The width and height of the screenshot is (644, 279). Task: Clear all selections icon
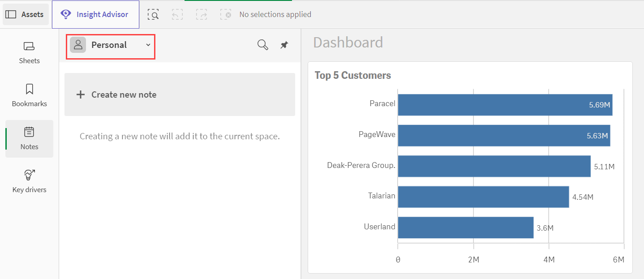(226, 15)
